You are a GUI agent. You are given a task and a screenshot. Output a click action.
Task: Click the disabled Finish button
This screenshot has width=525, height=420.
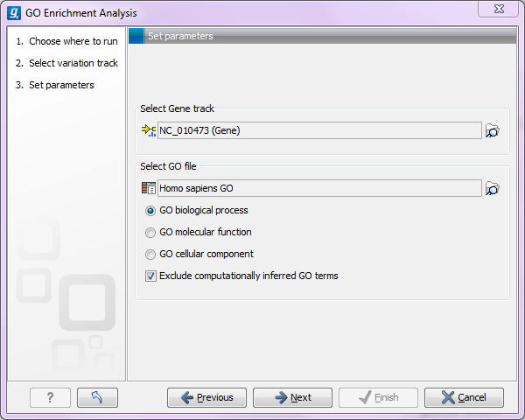pyautogui.click(x=378, y=397)
